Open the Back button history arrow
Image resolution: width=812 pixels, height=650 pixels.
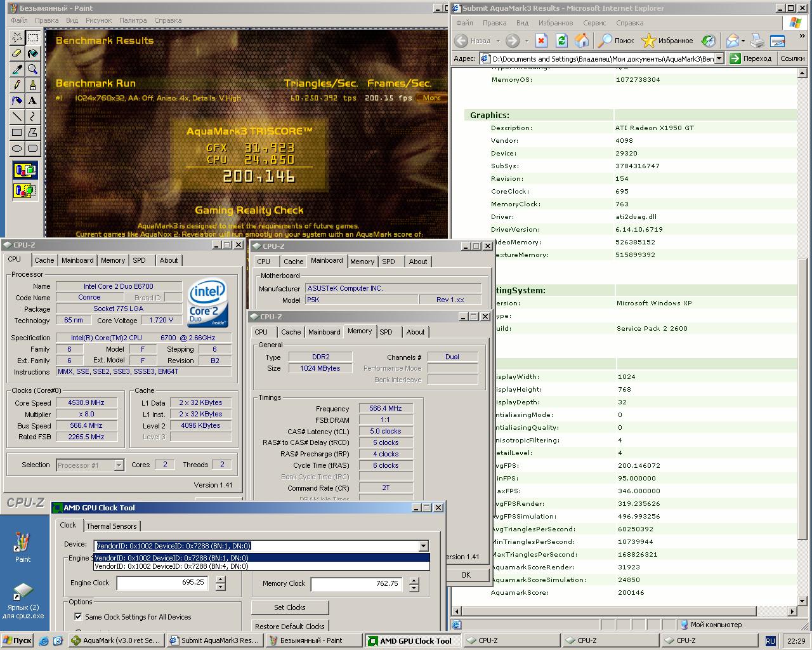click(498, 41)
